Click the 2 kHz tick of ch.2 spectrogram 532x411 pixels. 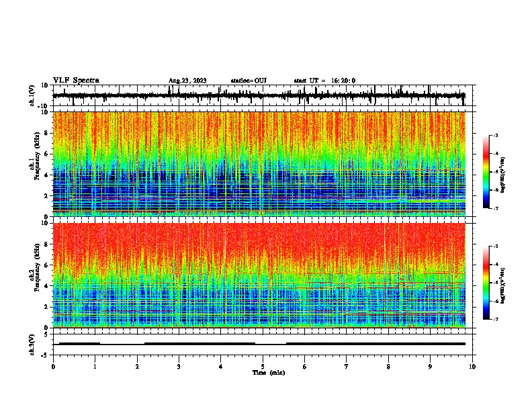46,307
